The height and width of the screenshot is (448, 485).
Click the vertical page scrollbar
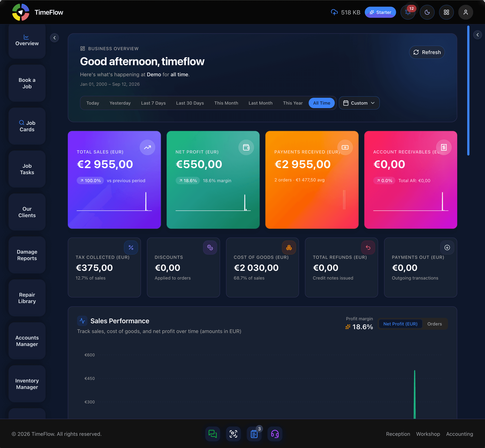pos(468,90)
